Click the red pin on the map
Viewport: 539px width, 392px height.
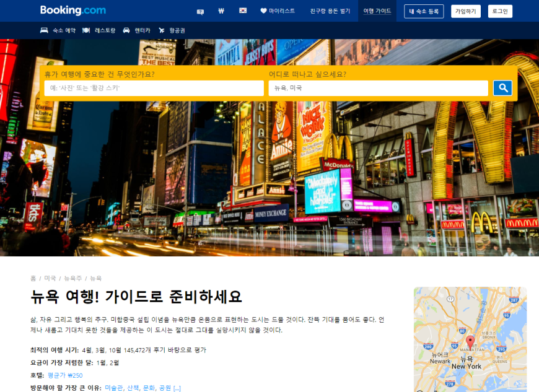470,342
